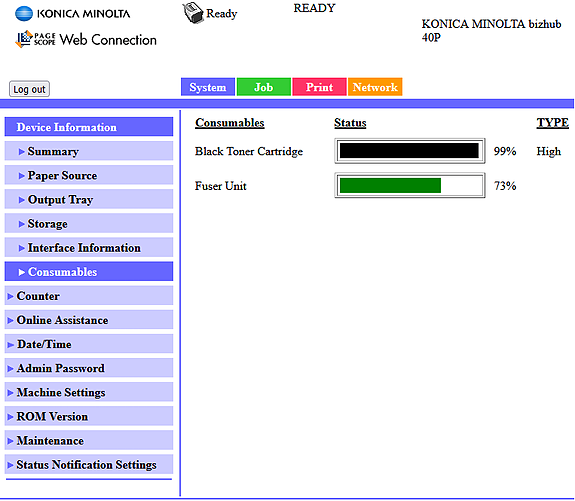
Task: Click the High toner type value
Action: (x=549, y=151)
